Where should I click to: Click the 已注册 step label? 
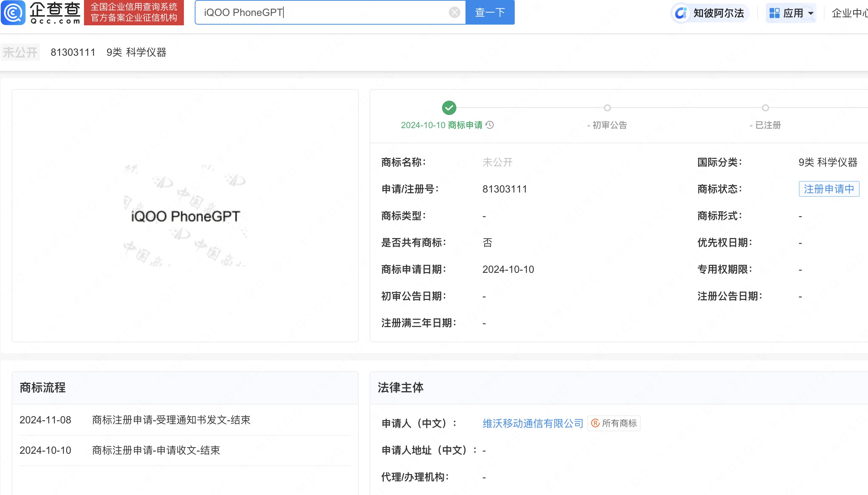tap(765, 125)
